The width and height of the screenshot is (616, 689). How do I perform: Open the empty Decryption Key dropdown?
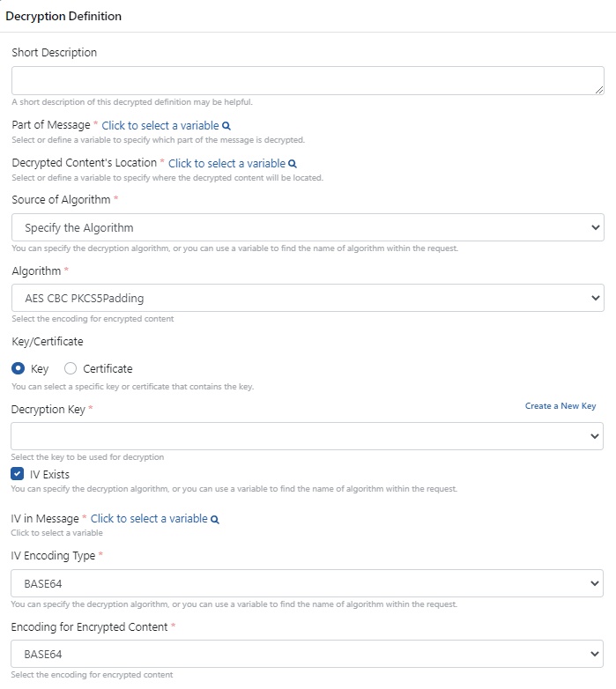click(x=308, y=436)
